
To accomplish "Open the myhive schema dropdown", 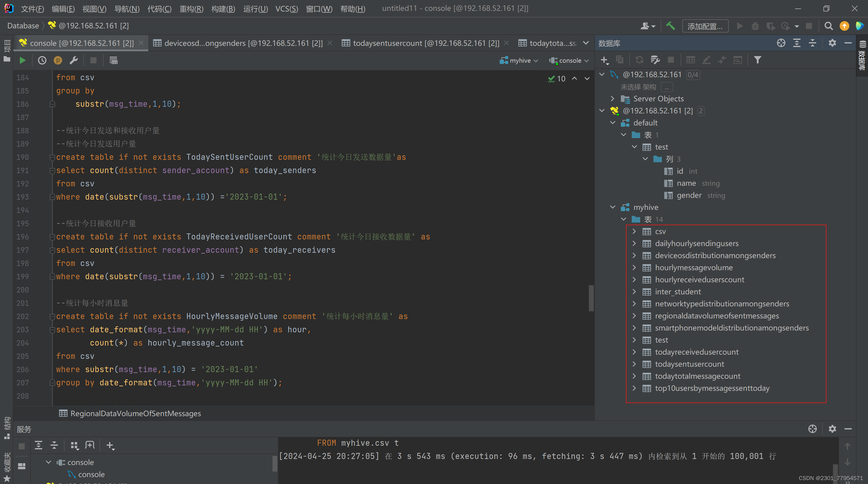I will click(x=519, y=61).
